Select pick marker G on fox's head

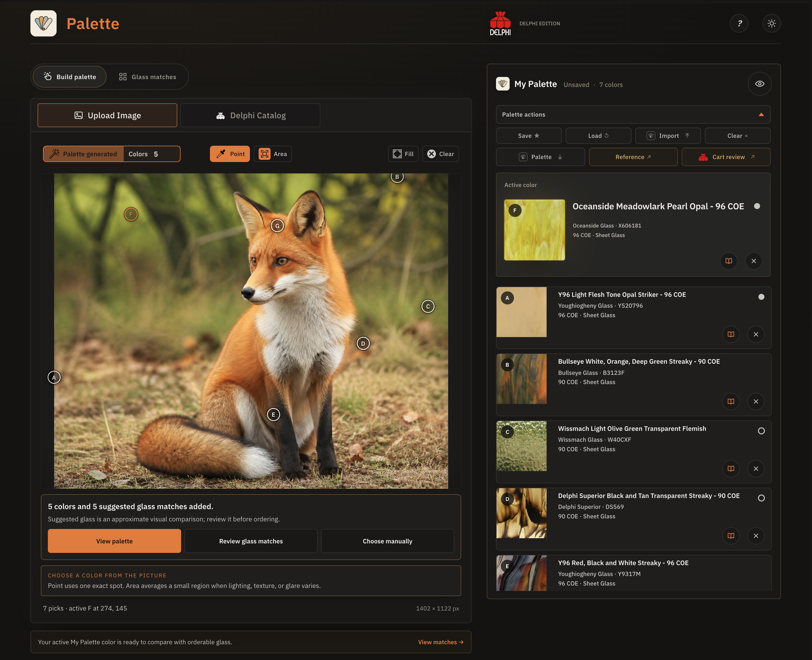pyautogui.click(x=277, y=226)
